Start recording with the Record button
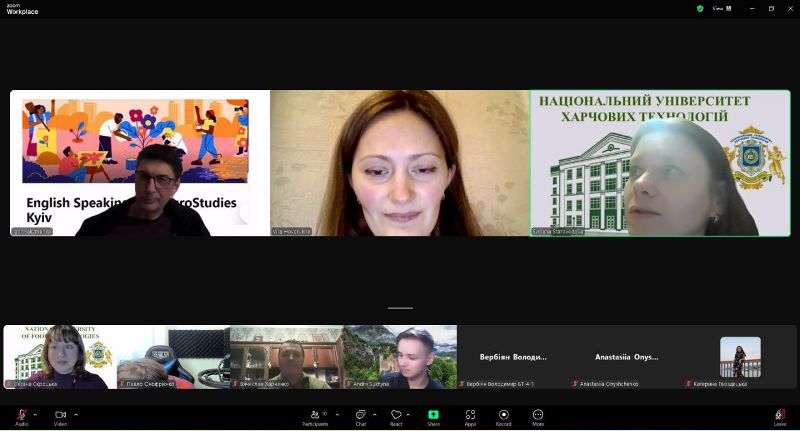 point(504,417)
